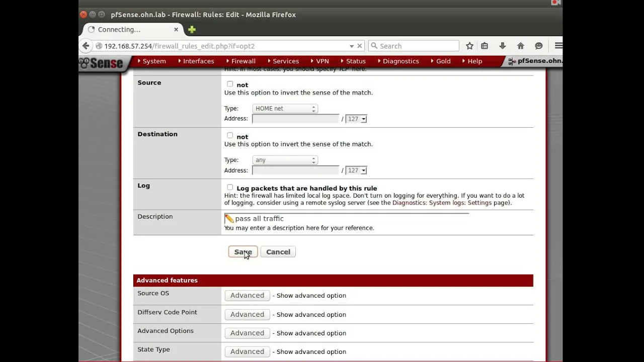Open the System menu
Image resolution: width=644 pixels, height=362 pixels.
point(154,61)
